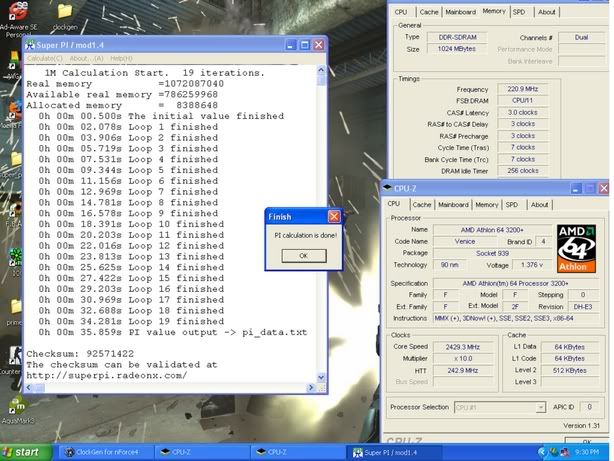Open About tab in lower CPU-Z window
This screenshot has height=461, width=614.
tap(541, 204)
